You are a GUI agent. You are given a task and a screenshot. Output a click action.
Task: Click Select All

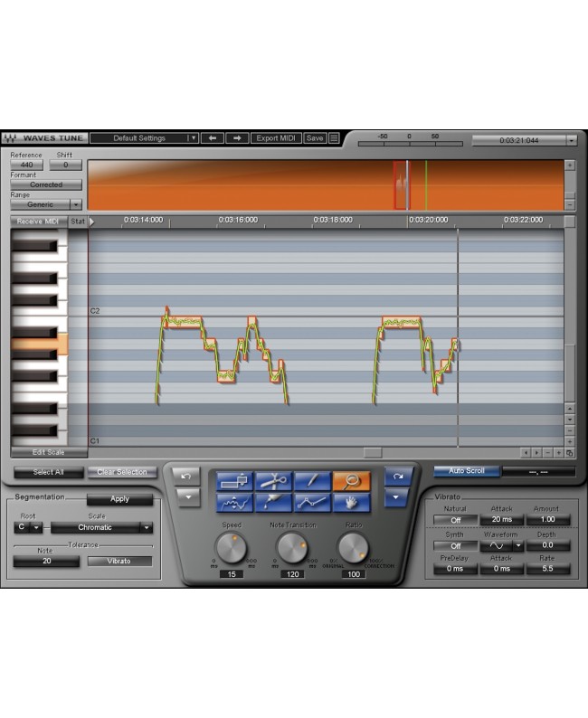coord(49,472)
